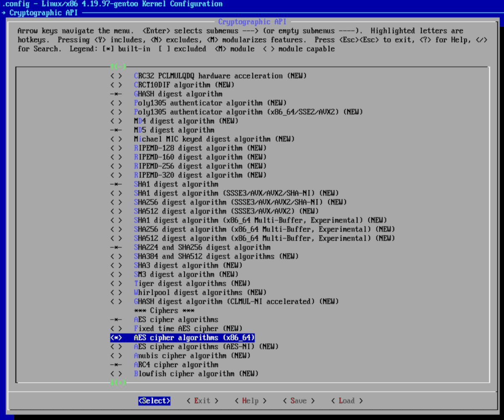Select the RIPEMD-160 digest algorithm entry
Screen dimensions: 504x420
tap(200, 157)
